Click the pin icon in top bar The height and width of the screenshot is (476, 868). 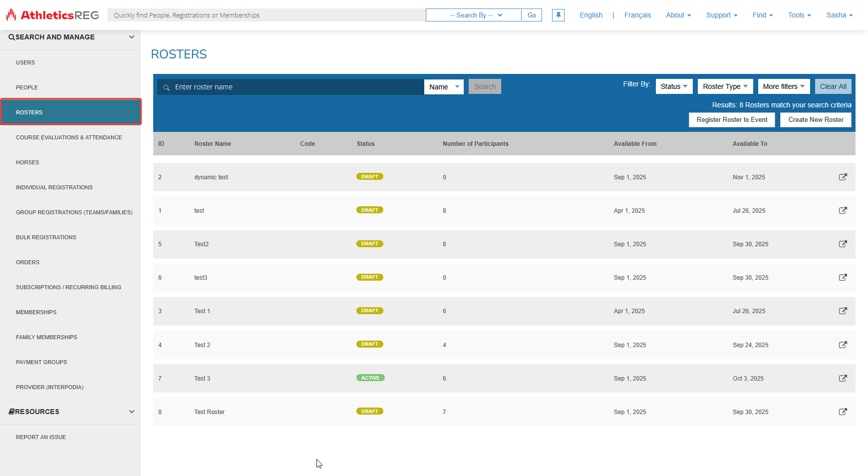558,15
